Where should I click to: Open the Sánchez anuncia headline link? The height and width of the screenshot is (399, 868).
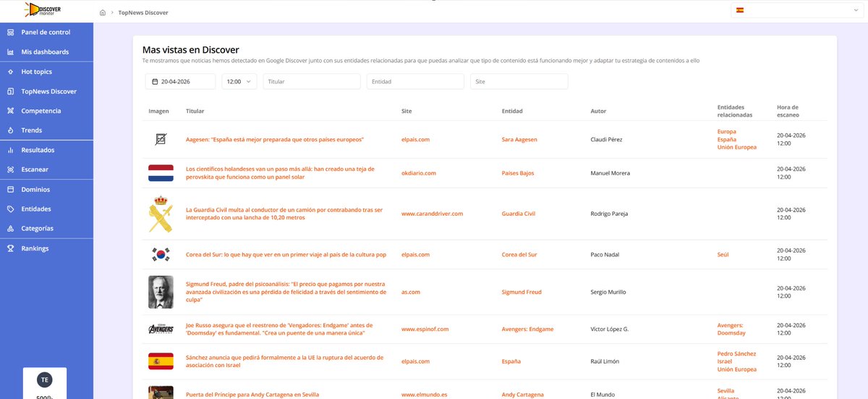(284, 361)
